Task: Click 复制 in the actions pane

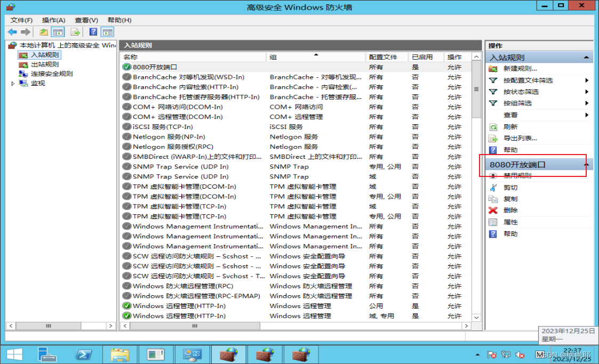Action: coord(510,199)
